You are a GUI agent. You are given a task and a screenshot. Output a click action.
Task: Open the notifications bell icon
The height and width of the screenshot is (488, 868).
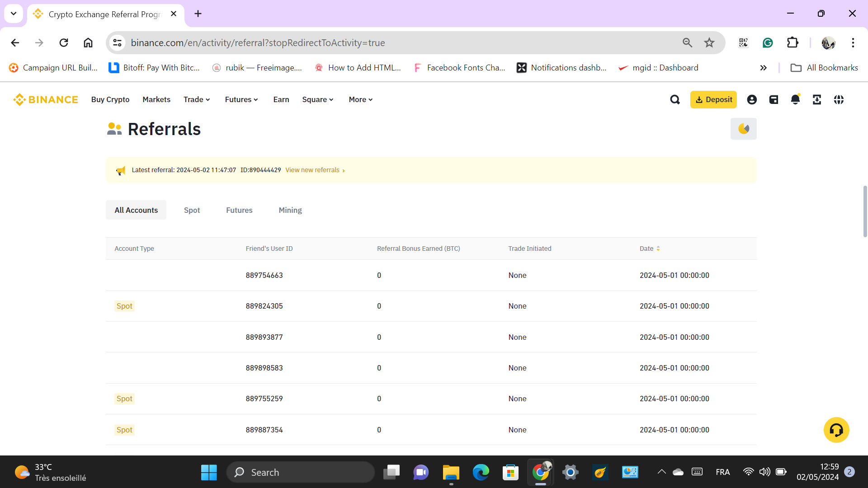click(795, 99)
